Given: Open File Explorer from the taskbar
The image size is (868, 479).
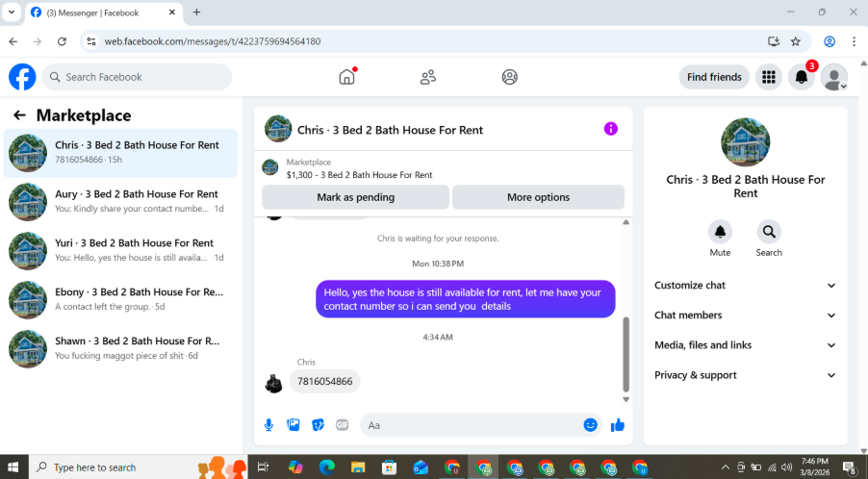Looking at the screenshot, I should click(x=358, y=467).
